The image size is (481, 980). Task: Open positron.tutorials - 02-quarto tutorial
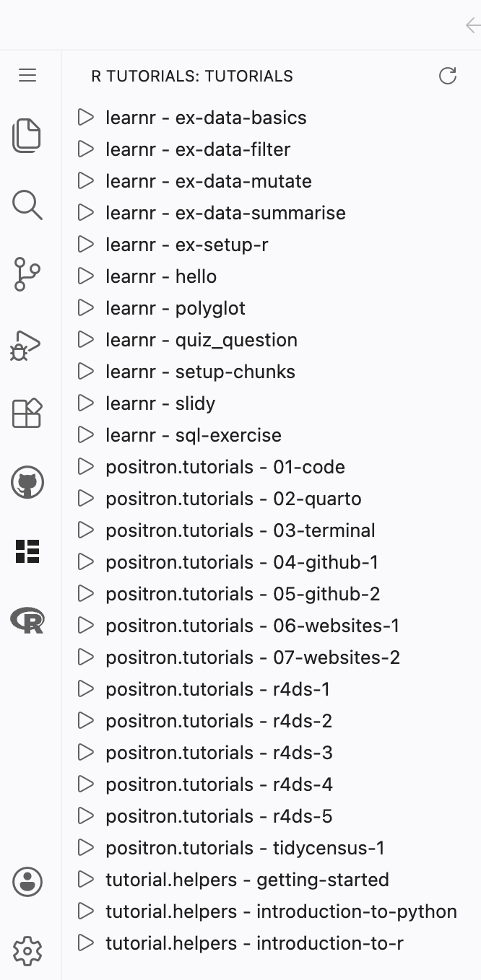(233, 499)
